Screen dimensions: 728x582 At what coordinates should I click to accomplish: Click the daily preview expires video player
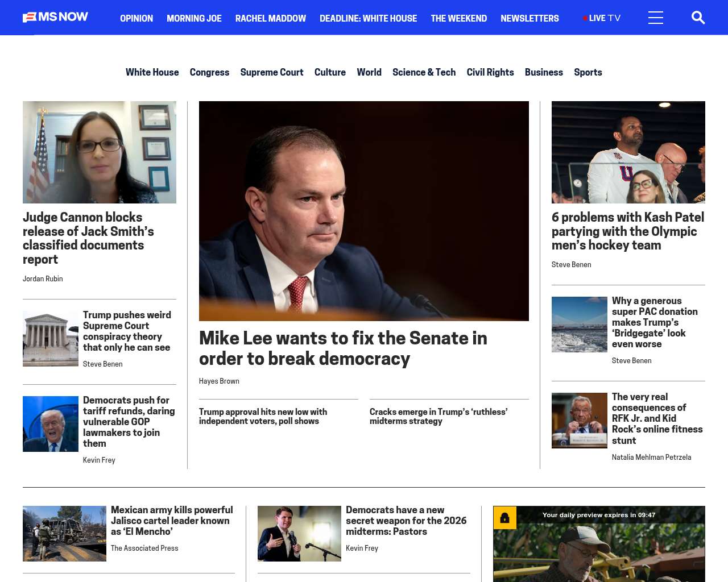pyautogui.click(x=599, y=544)
